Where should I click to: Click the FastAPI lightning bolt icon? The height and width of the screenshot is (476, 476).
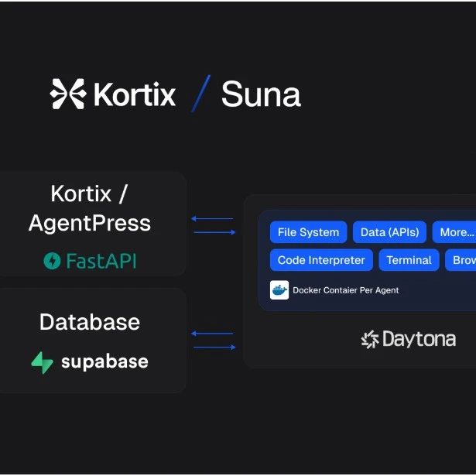[x=52, y=261]
